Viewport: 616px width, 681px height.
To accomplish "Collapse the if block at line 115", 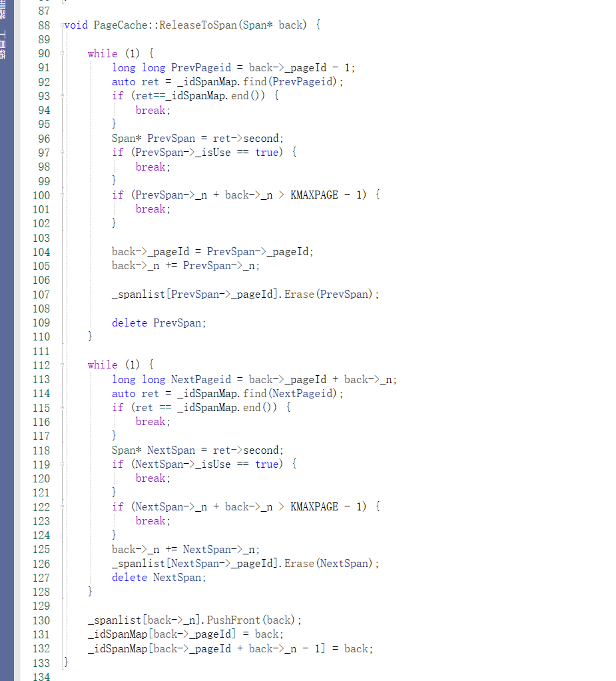I will (x=62, y=407).
